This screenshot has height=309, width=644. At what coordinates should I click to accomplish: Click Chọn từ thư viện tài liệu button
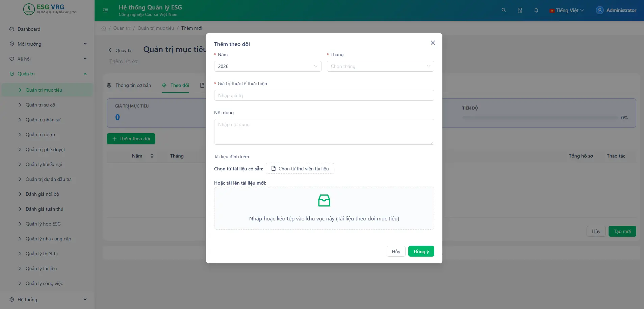pos(300,168)
